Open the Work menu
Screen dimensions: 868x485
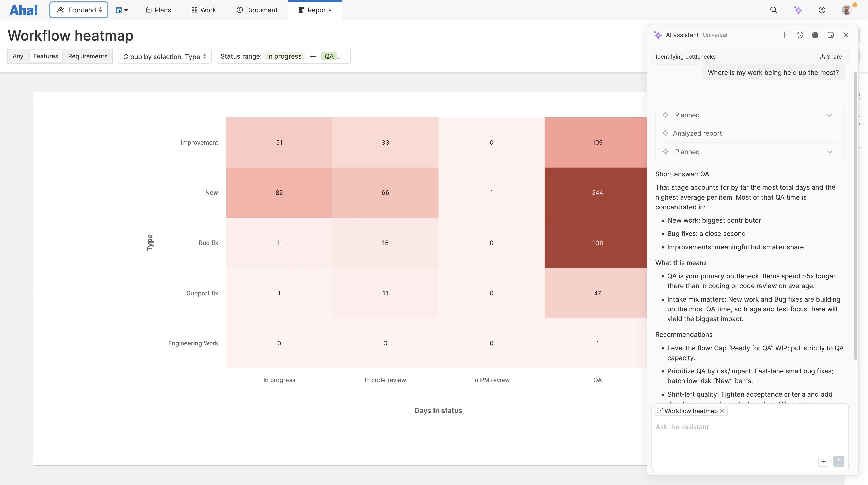pos(204,10)
